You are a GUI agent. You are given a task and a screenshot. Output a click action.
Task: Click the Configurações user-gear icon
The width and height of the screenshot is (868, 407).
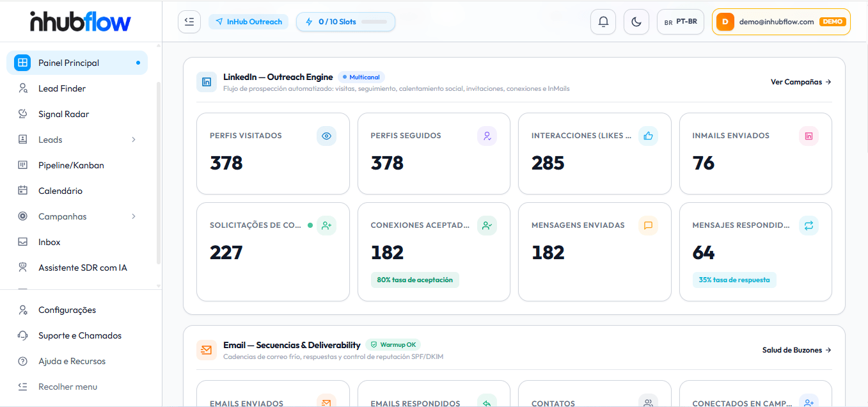pyautogui.click(x=23, y=310)
